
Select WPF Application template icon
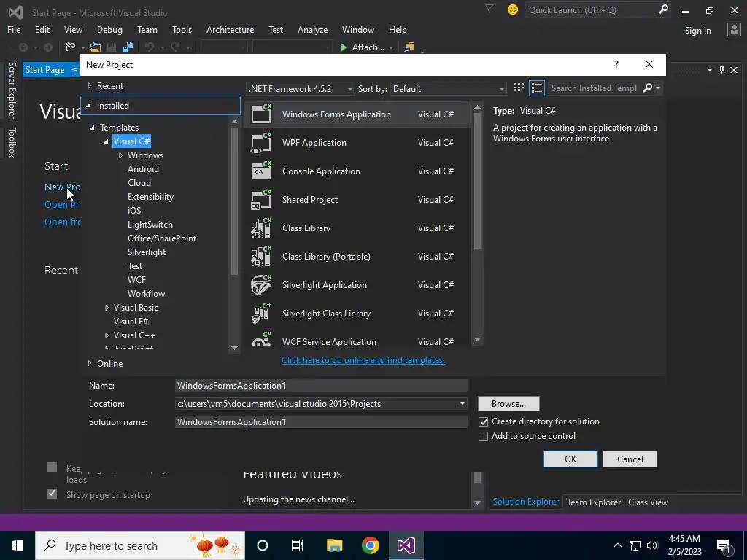(x=261, y=142)
